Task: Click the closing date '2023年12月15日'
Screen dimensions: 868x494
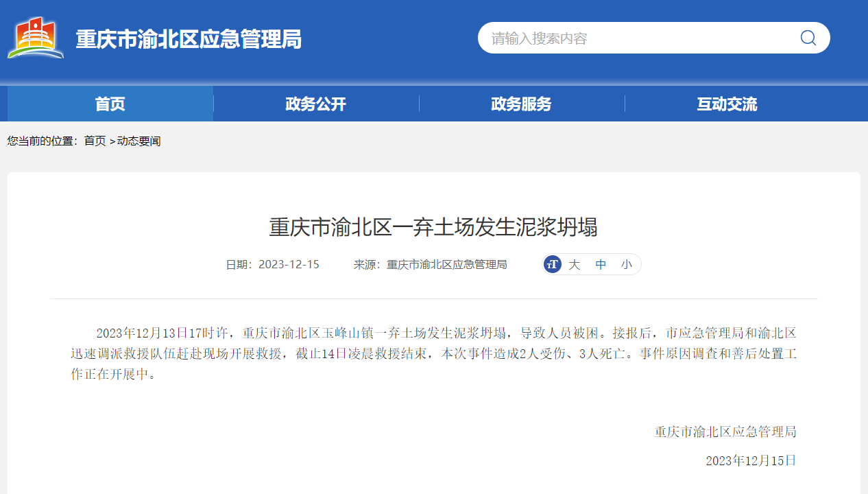Action: click(x=751, y=460)
